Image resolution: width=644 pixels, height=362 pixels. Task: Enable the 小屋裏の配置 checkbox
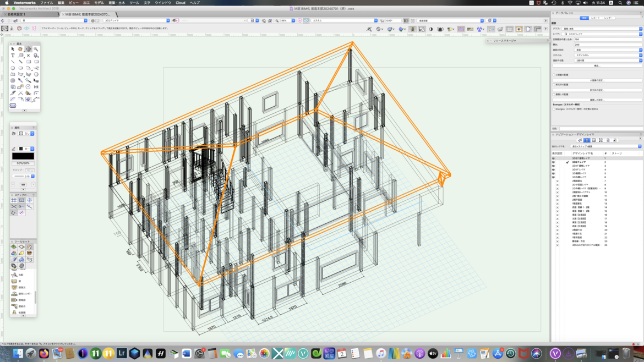[554, 75]
